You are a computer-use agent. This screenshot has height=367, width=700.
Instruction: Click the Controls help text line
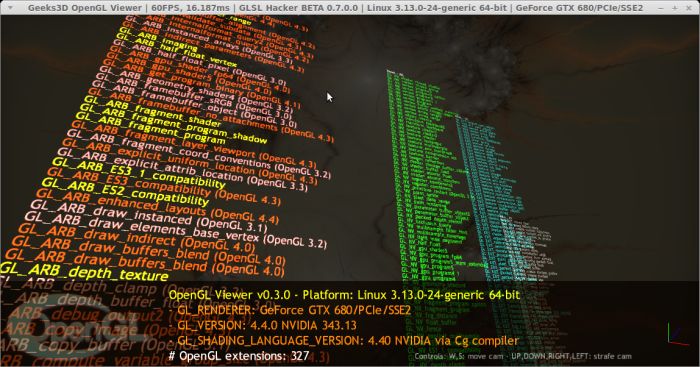pos(523,356)
